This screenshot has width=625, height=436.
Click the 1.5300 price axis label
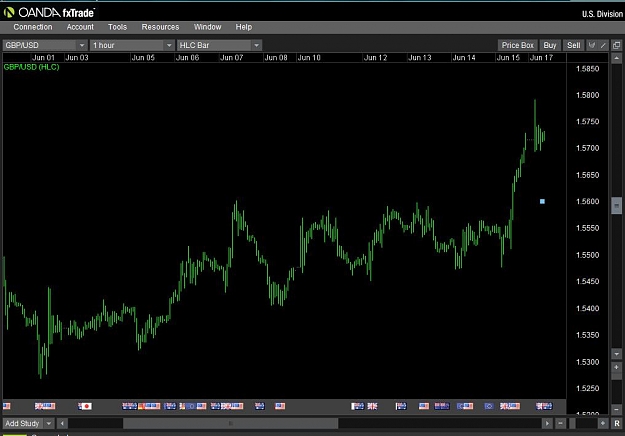coord(588,362)
